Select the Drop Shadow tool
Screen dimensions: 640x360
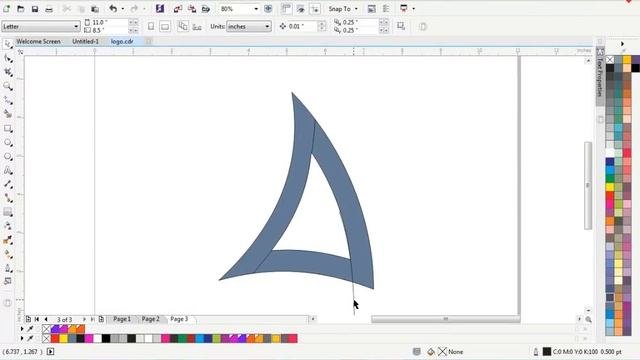(x=8, y=212)
